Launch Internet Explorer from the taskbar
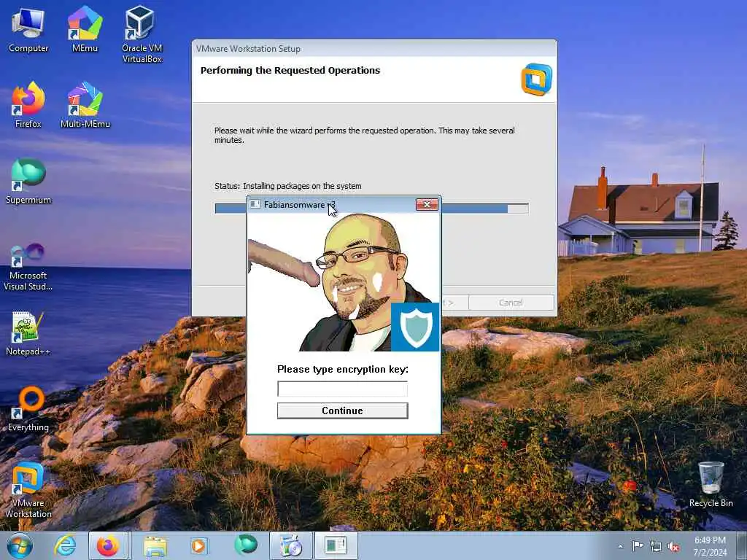The image size is (747, 560). [x=65, y=545]
